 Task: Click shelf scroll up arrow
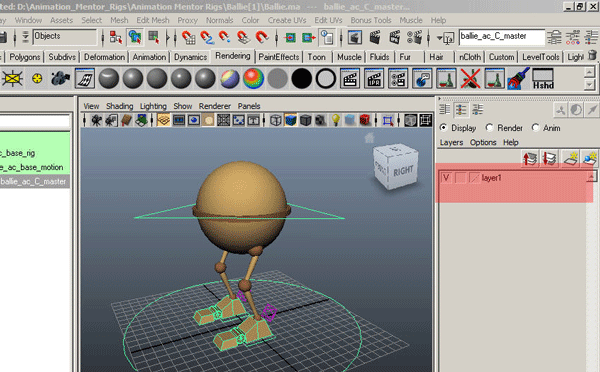point(589,72)
